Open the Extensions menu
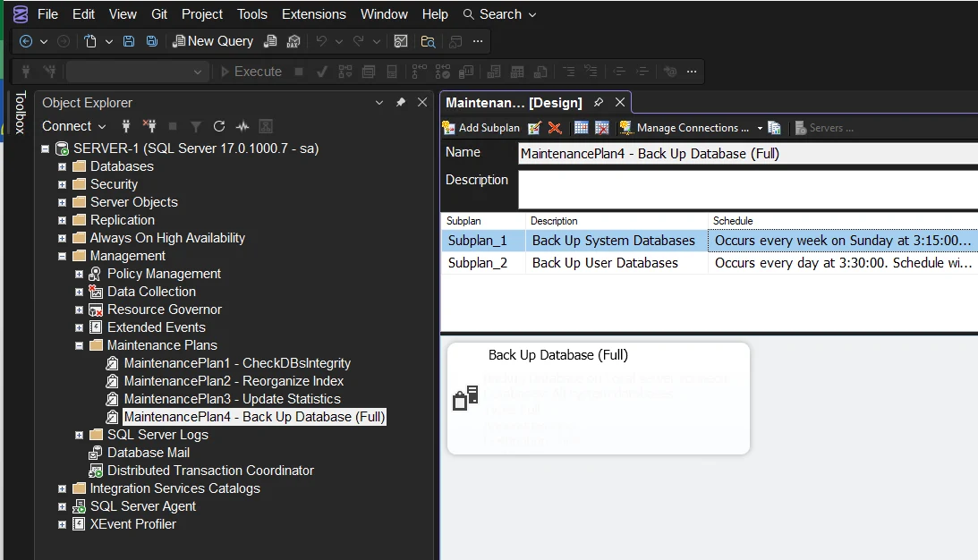The width and height of the screenshot is (978, 560). 313,14
